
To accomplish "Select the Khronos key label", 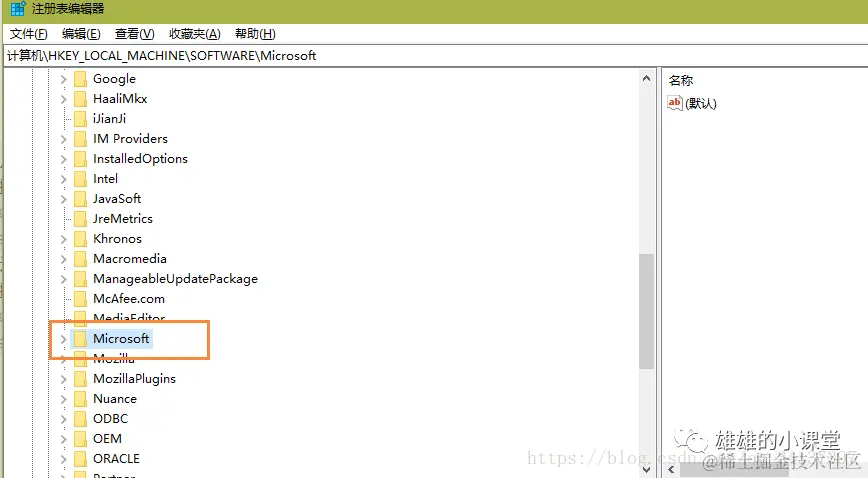I will point(117,239).
